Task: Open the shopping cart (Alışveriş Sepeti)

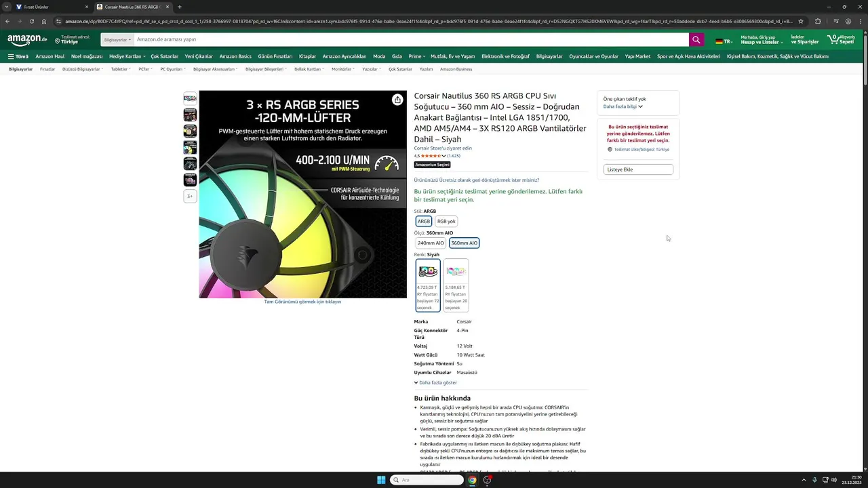Action: coord(841,40)
